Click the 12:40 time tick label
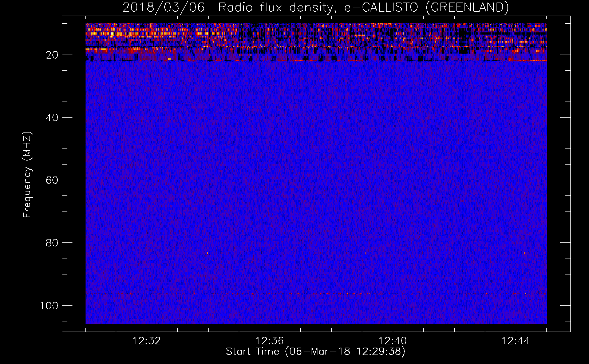 point(393,341)
